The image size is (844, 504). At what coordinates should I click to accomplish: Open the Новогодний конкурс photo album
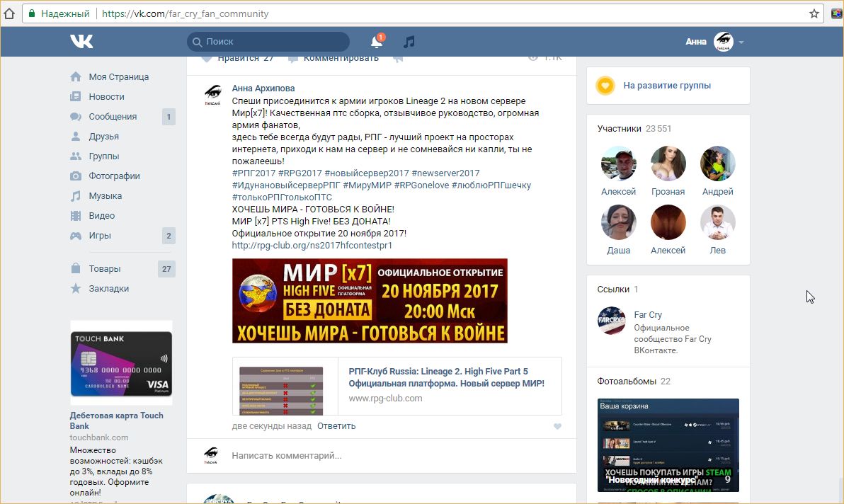pyautogui.click(x=668, y=445)
